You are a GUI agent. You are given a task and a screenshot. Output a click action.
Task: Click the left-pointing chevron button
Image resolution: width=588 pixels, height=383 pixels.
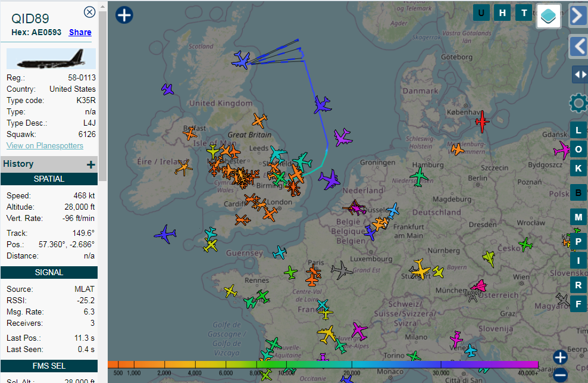pyautogui.click(x=578, y=46)
